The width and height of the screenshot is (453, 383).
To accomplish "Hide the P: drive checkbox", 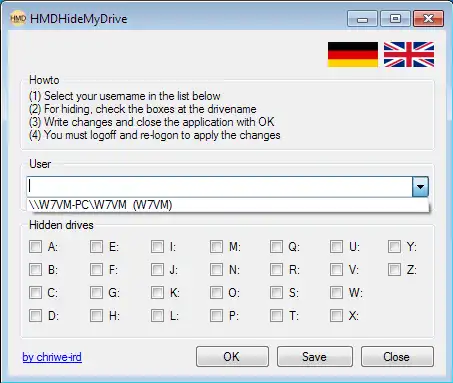I will [x=216, y=315].
